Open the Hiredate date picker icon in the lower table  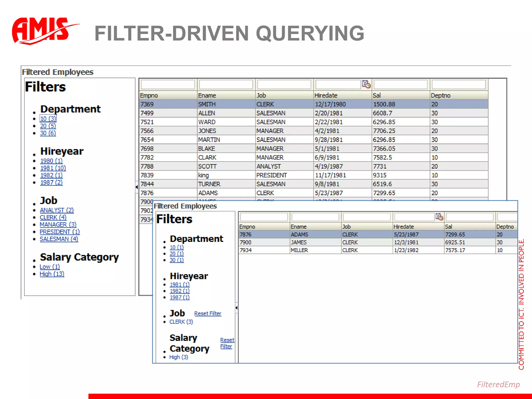click(439, 217)
